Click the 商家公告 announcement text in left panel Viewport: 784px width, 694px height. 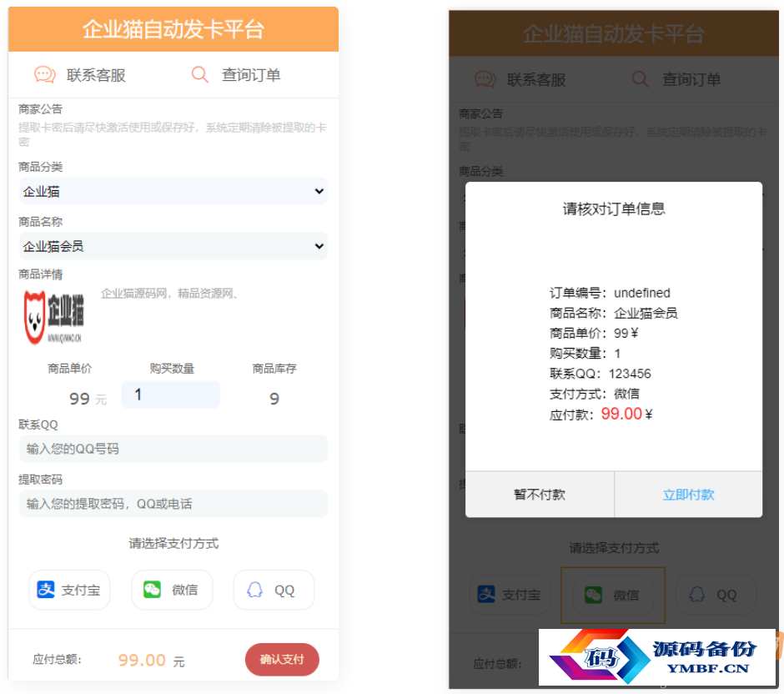(173, 134)
